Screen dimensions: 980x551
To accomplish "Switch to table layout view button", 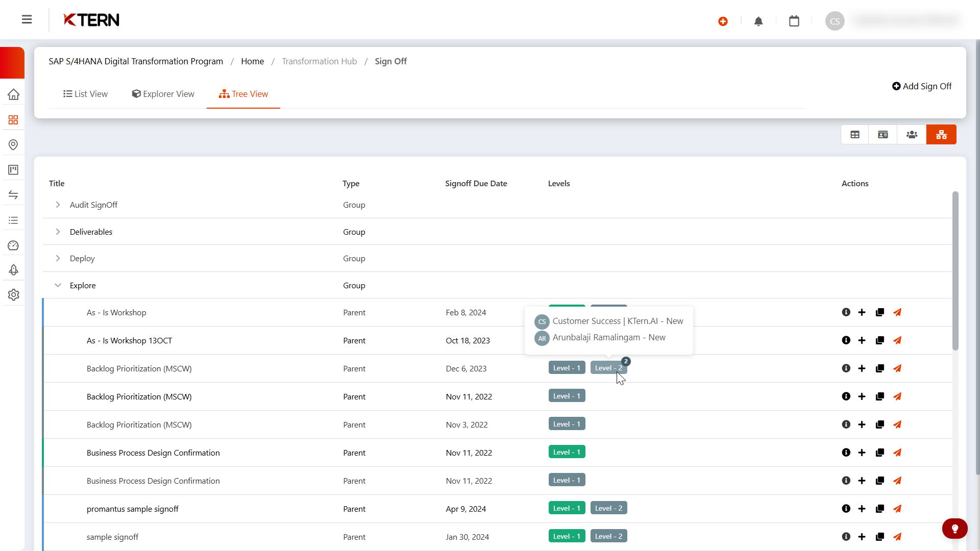I will (x=855, y=135).
